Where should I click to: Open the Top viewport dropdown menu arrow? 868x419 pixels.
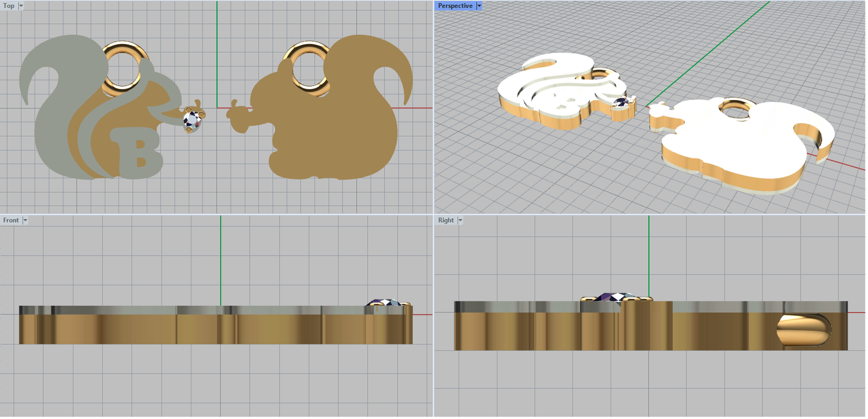coord(21,6)
